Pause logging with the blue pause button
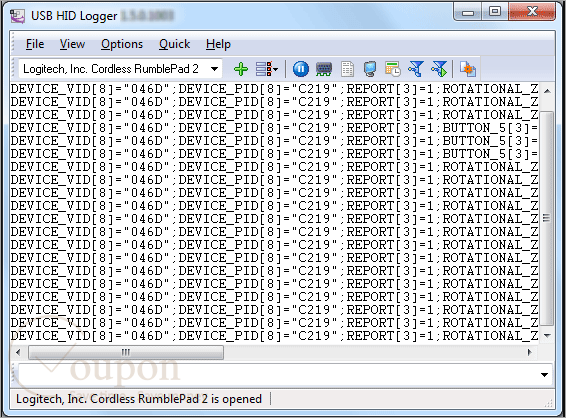Screen dimensions: 566x418 coord(300,69)
